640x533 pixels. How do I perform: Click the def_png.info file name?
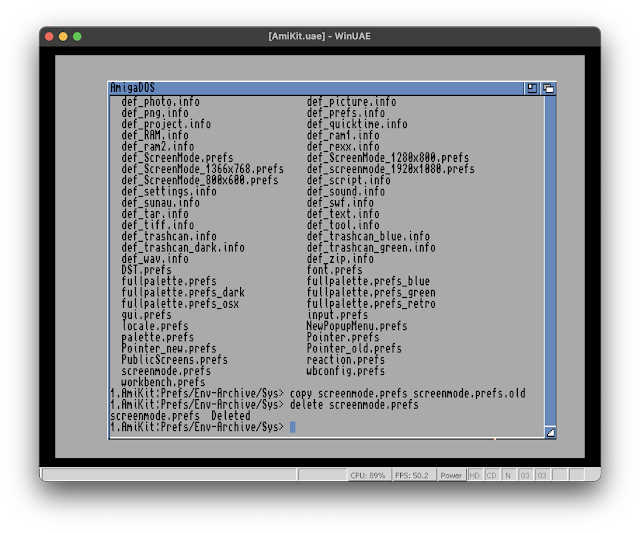155,113
